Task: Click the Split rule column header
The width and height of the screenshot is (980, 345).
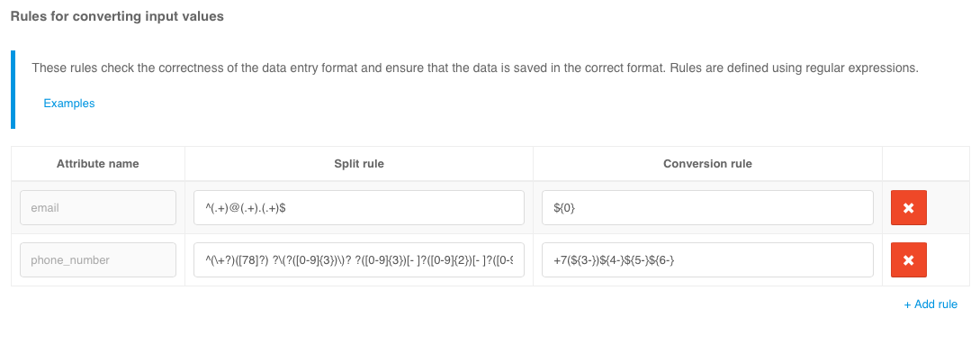Action: [359, 164]
